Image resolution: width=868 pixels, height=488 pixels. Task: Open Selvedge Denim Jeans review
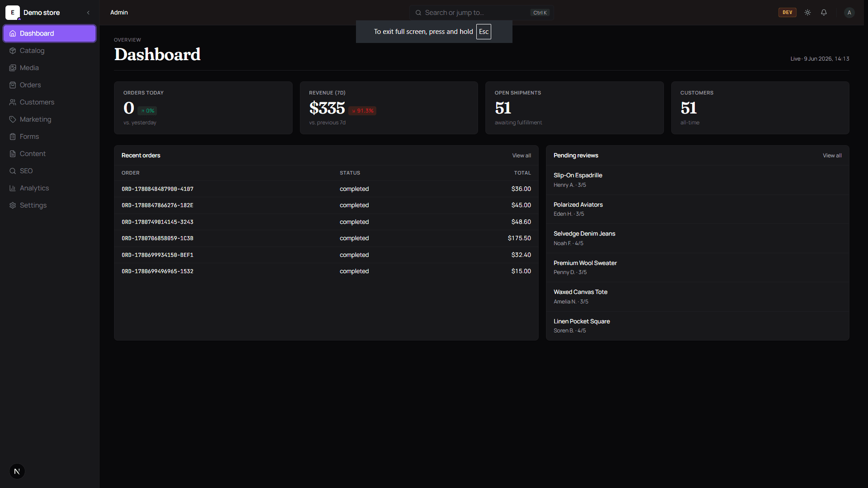(697, 238)
